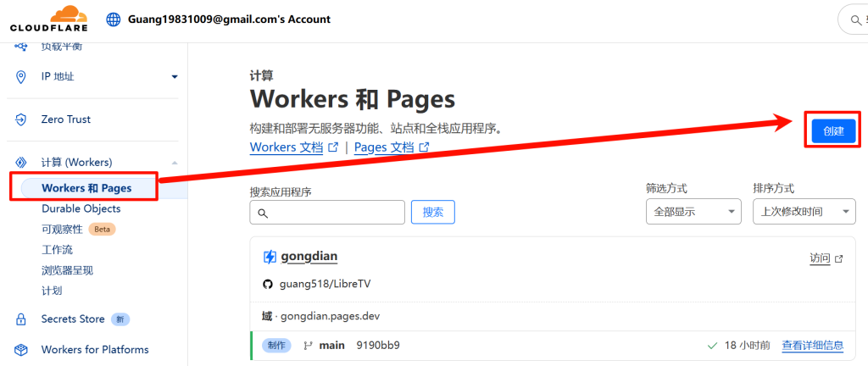868x366 pixels.
Task: Click the account name Guang19831009@gmail.com's Account
Action: click(229, 19)
